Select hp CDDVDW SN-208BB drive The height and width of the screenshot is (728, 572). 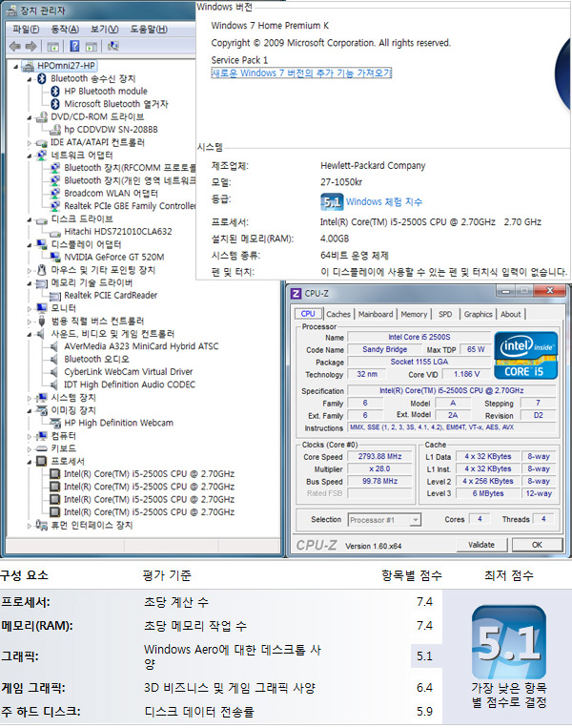click(x=111, y=130)
